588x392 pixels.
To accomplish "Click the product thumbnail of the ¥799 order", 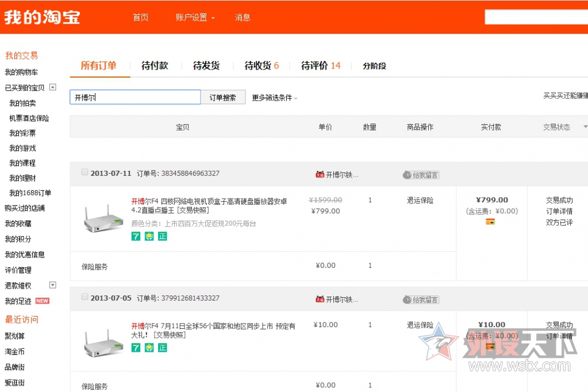I will [103, 219].
